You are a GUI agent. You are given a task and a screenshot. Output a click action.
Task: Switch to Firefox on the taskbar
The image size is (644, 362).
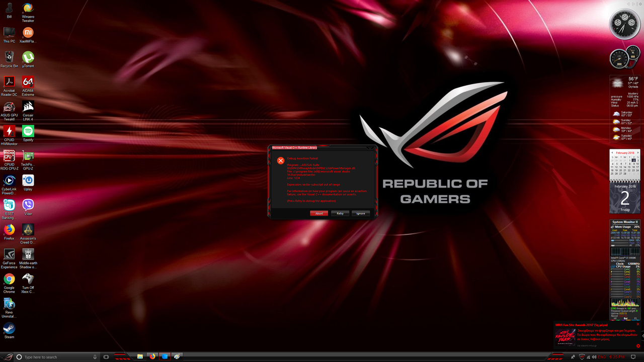[152, 356]
